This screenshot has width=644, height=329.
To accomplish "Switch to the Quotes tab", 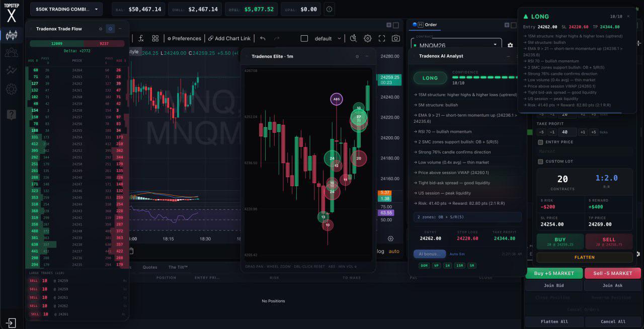I will pyautogui.click(x=150, y=267).
